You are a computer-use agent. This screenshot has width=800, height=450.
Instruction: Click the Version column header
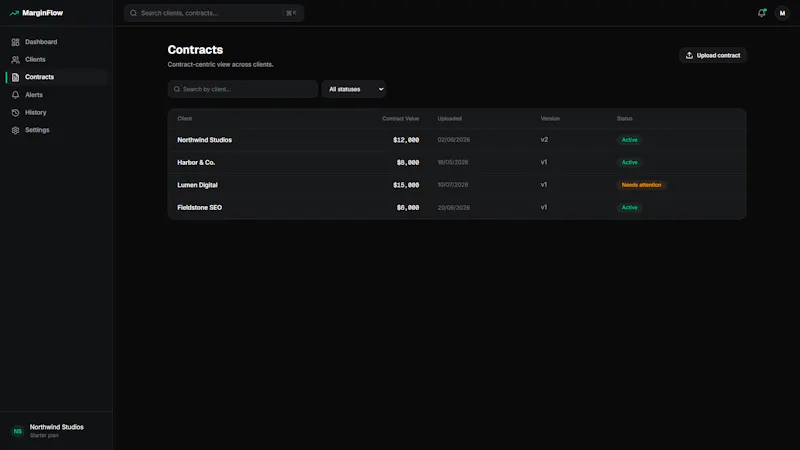(x=550, y=118)
